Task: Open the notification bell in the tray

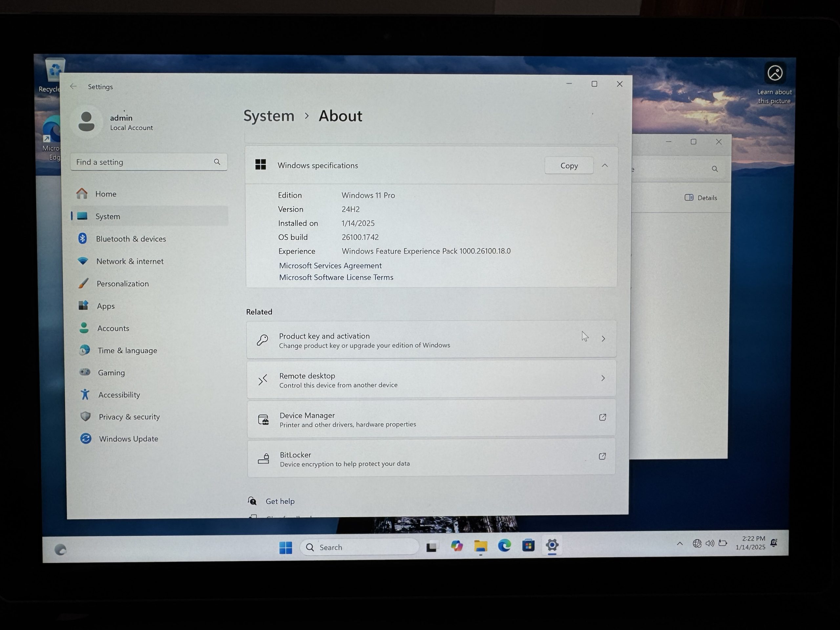Action: coord(774,543)
